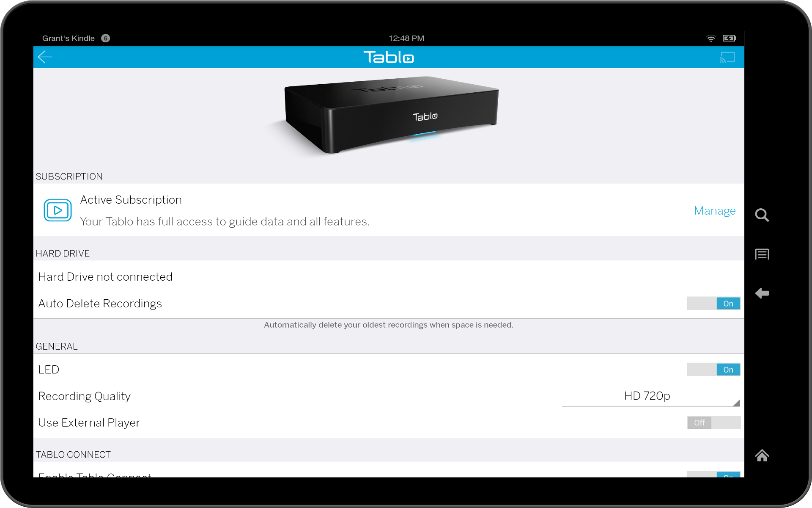
Task: Go to Kindle home screen icon
Action: click(x=762, y=456)
